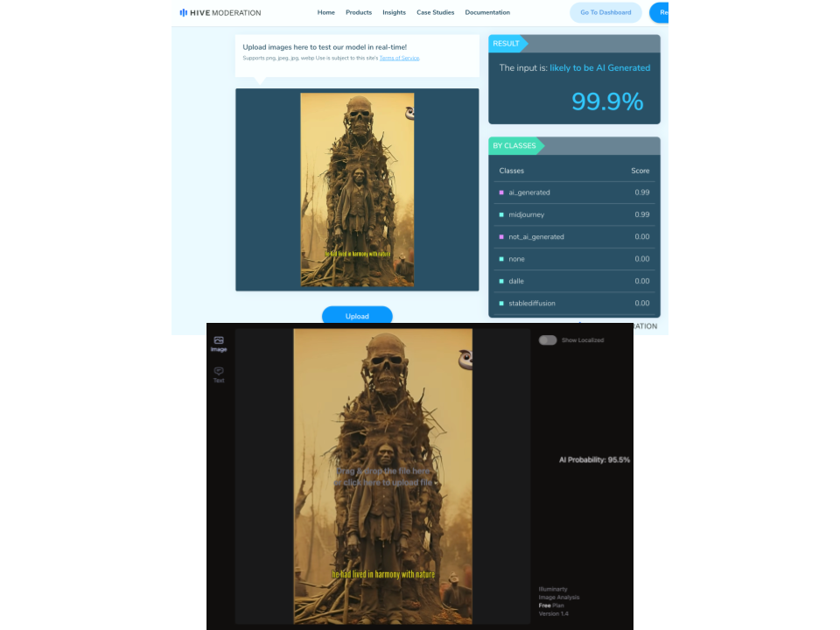
Task: Open the Insights menu
Action: tap(394, 12)
